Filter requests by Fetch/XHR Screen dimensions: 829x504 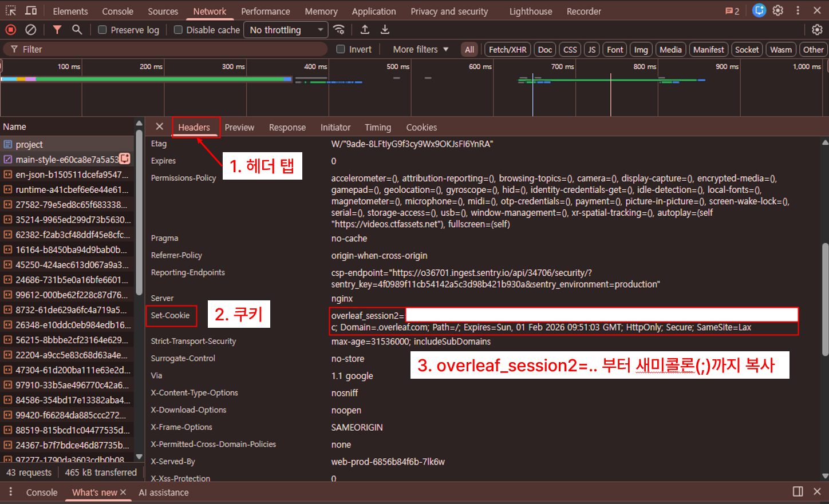coord(507,50)
